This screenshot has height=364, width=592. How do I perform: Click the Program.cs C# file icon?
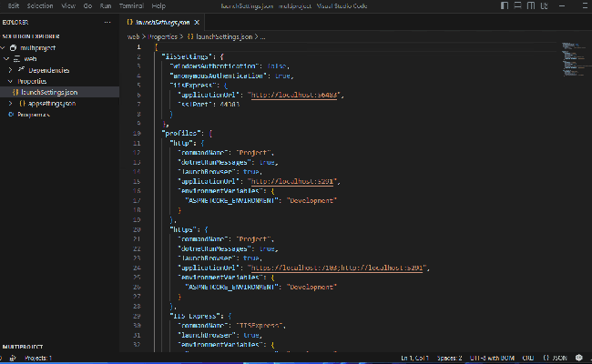click(x=11, y=114)
